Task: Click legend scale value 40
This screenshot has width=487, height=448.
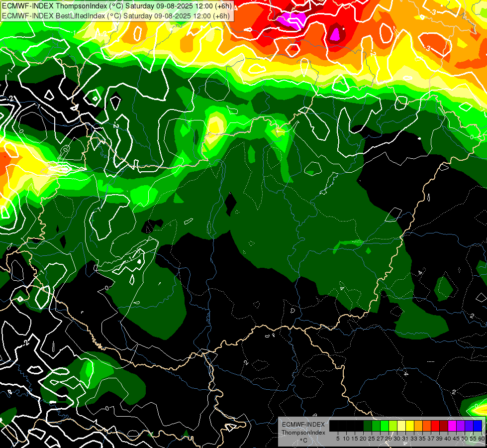Action: [x=448, y=439]
